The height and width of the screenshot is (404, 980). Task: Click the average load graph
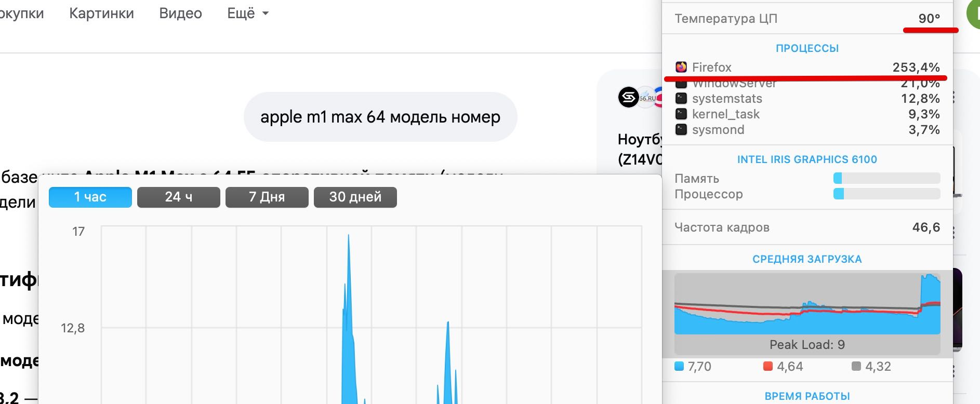point(807,304)
